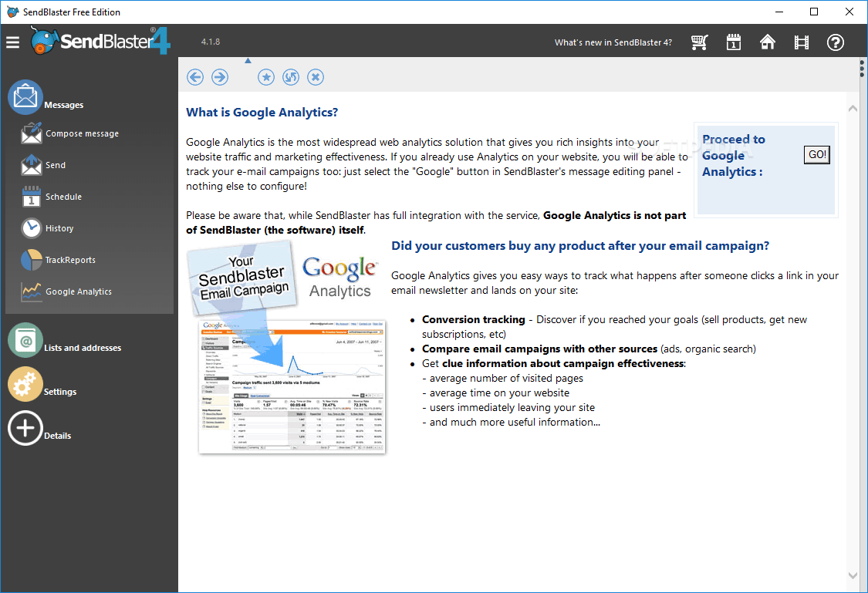Go to home via the house icon
The width and height of the screenshot is (868, 593).
[x=767, y=42]
